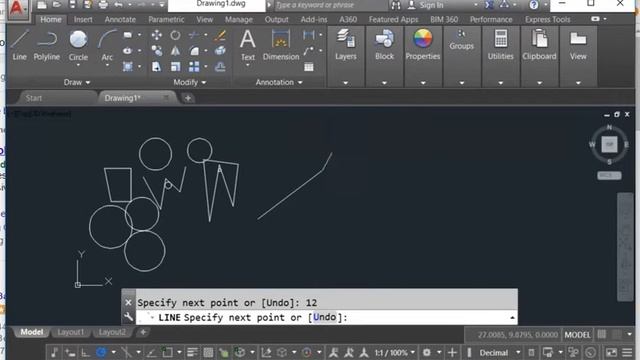
Task: Toggle Transparency display in status bar
Action: [x=208, y=352]
